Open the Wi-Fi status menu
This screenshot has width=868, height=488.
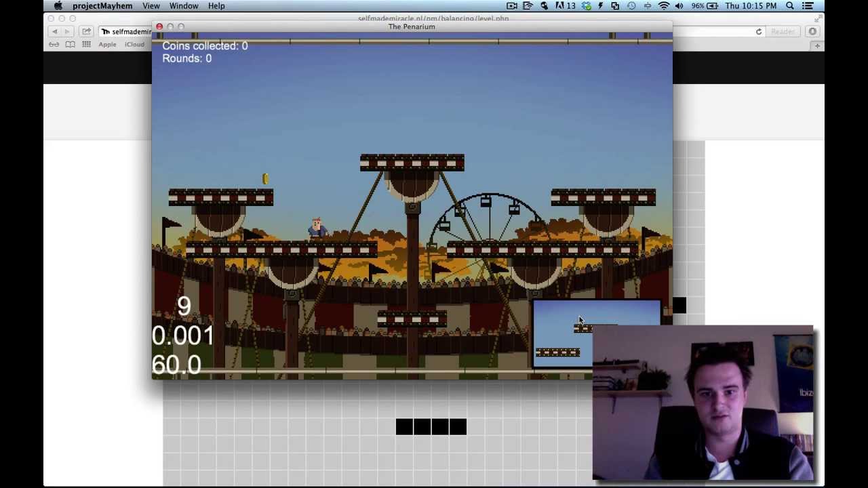click(664, 6)
